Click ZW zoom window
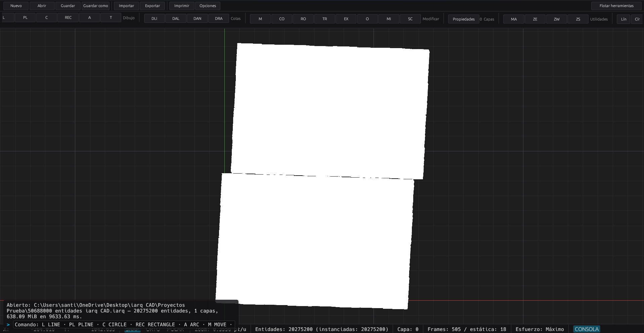Viewport: 644px width, 333px height. pos(557,19)
